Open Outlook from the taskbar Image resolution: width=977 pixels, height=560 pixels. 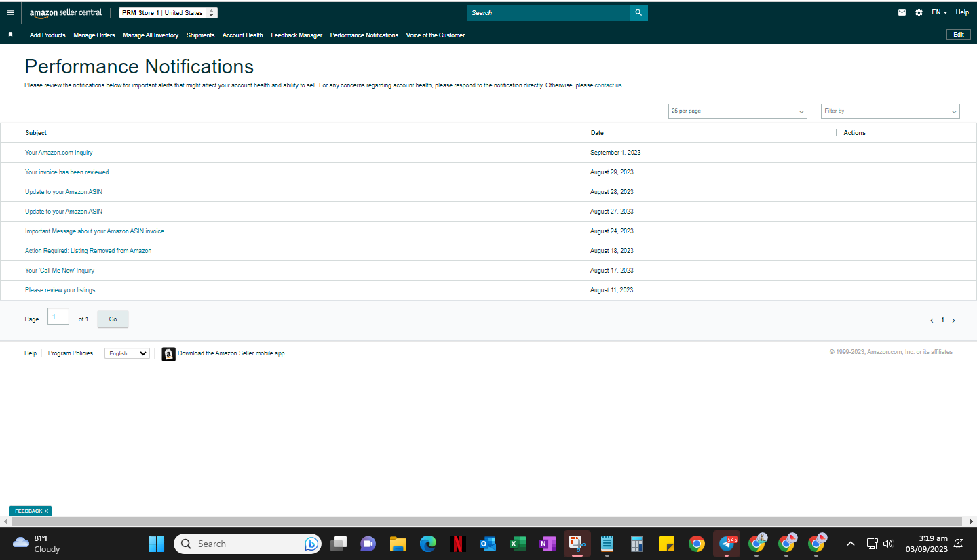[487, 544]
